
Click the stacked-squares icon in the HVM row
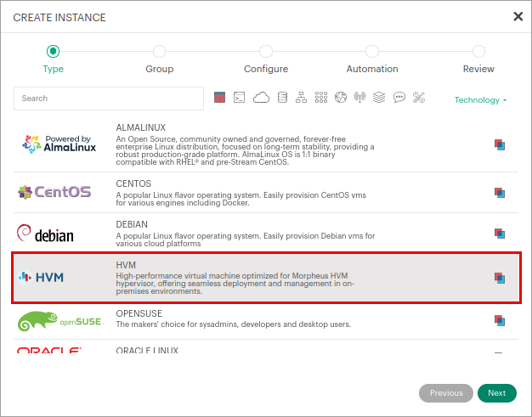(500, 278)
